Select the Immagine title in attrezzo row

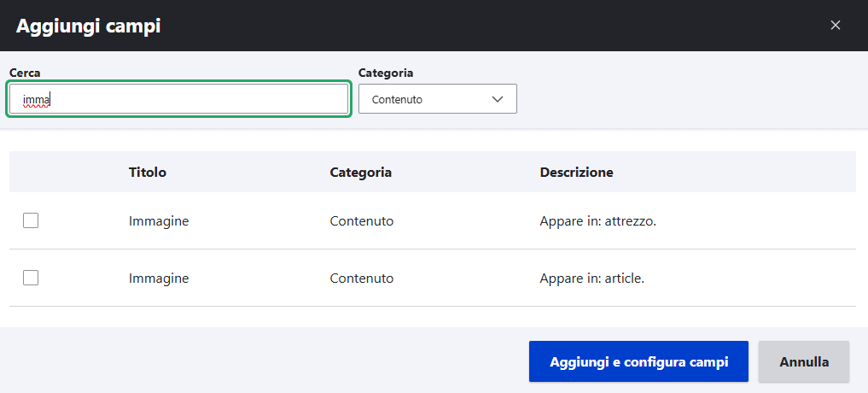(159, 221)
